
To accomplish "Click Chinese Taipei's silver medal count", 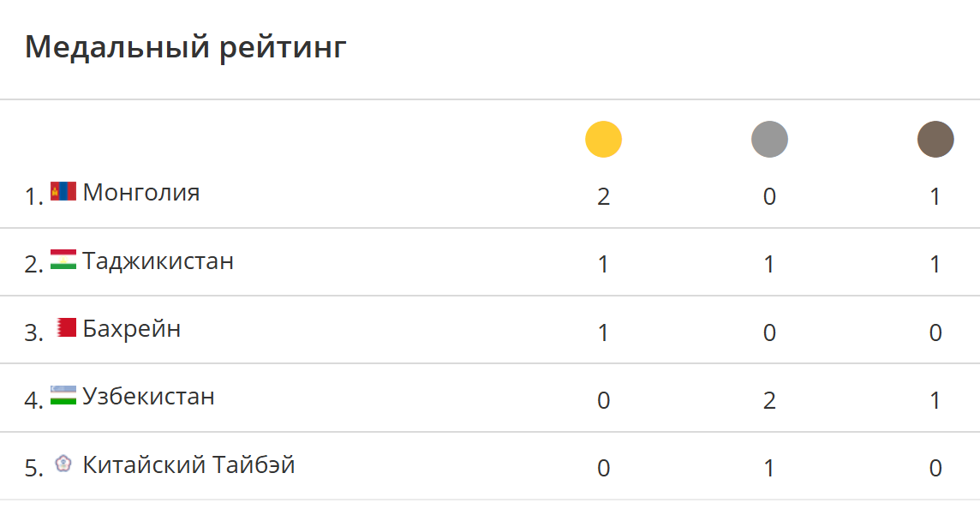I will pos(769,469).
